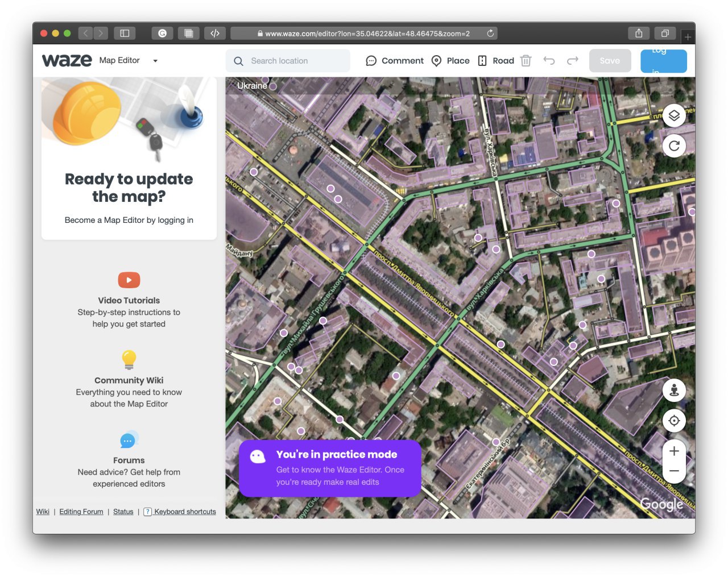Open the map layers panel
Image resolution: width=728 pixels, height=577 pixels.
[x=674, y=115]
